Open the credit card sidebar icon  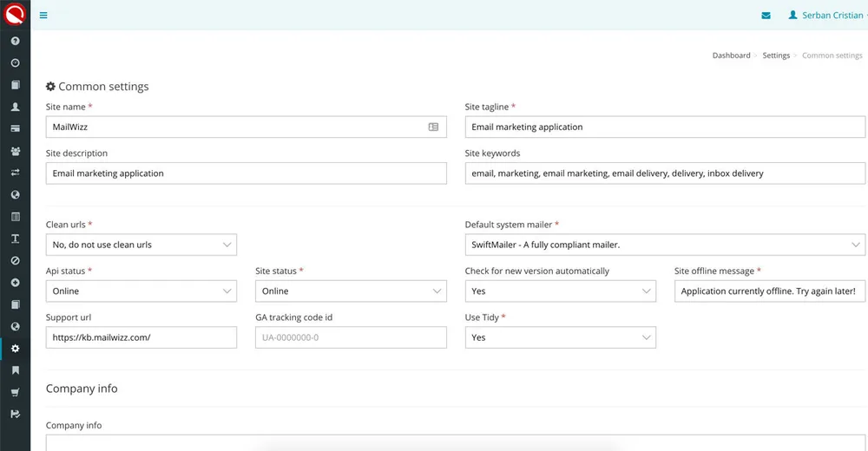pyautogui.click(x=16, y=128)
